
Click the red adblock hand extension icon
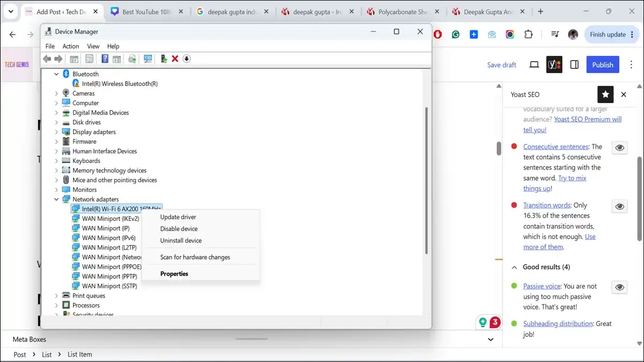click(x=438, y=34)
